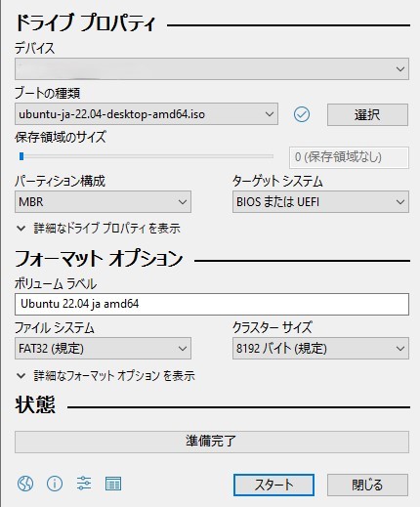This screenshot has height=507, width=420.
Task: Click the 選択 button
Action: [x=367, y=114]
